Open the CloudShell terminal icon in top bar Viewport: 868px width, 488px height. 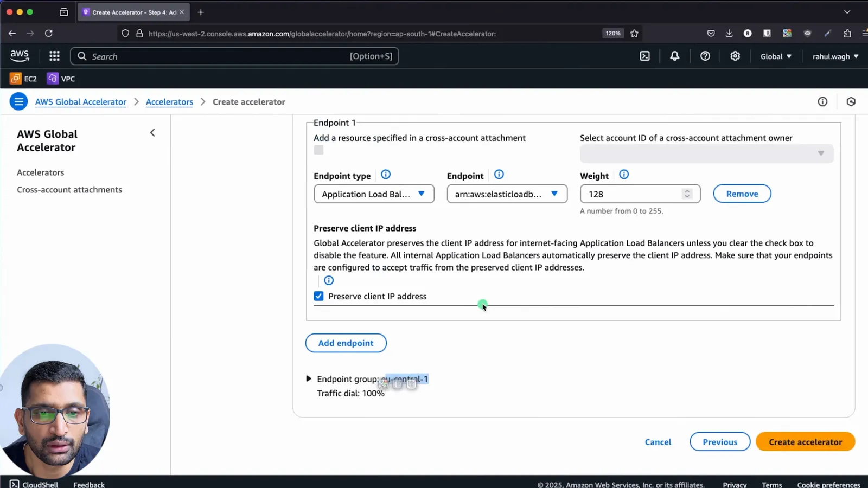coord(644,56)
